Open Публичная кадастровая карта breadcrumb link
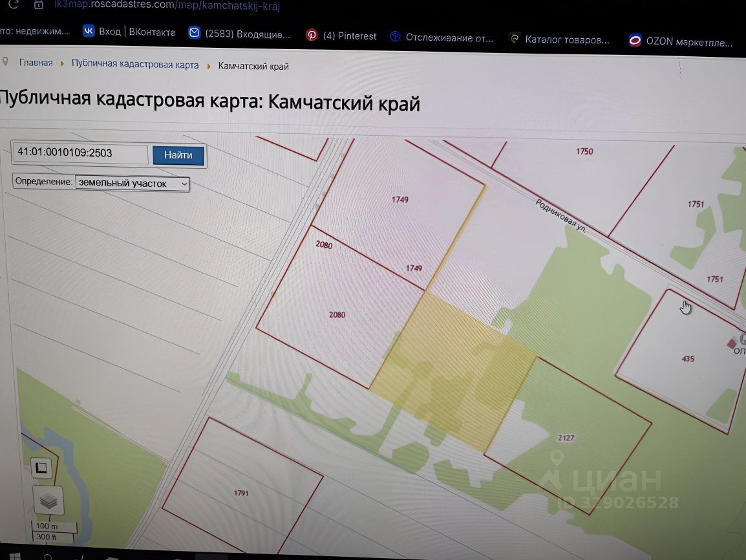746x560 pixels. coord(135,64)
